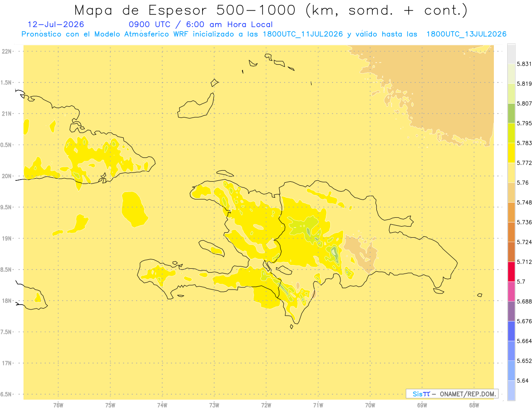Screen dimensions: 532x411
Task: Select the '73W' longitude label
Action: 214,405
